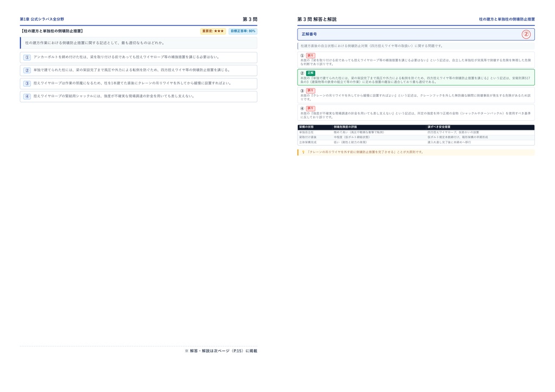This screenshot has width=555, height=392.
Task: Click the 誤り badge for explanation ③
Action: point(311,90)
